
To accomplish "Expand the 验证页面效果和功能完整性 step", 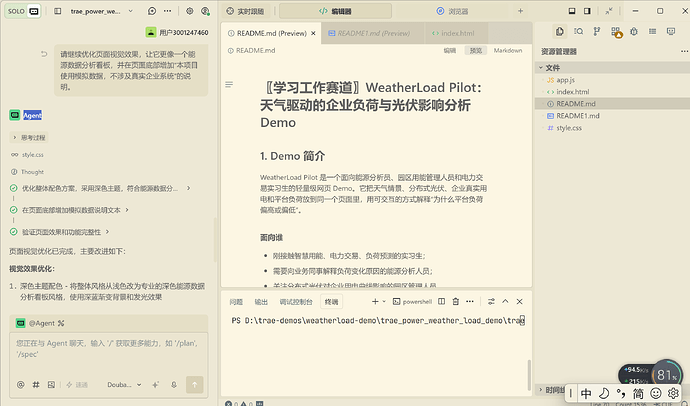I will coord(60,232).
